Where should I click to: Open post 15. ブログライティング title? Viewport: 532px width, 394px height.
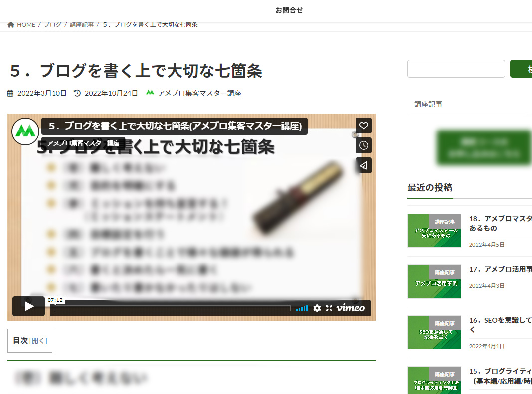click(x=501, y=376)
